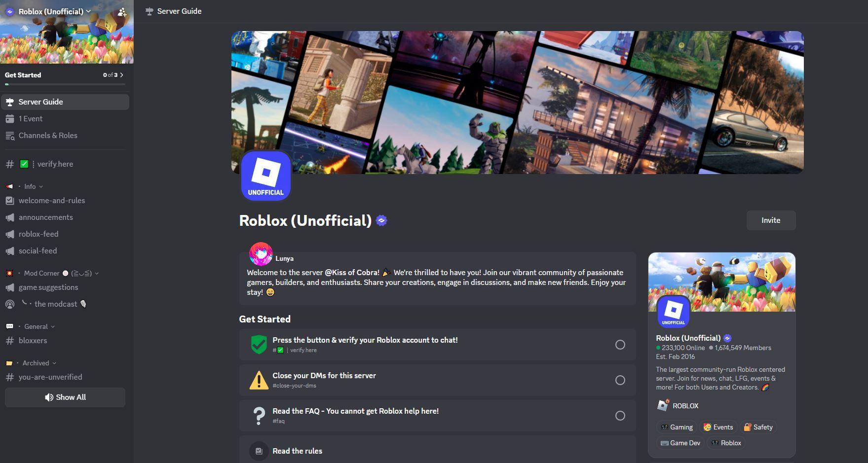Click the megaphone icon next to roblox-feed
Screen dimensions: 868x463
[x=10, y=234]
